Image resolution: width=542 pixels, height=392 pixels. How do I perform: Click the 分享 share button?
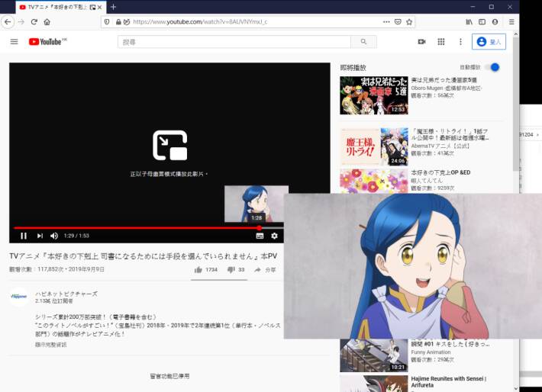click(265, 270)
